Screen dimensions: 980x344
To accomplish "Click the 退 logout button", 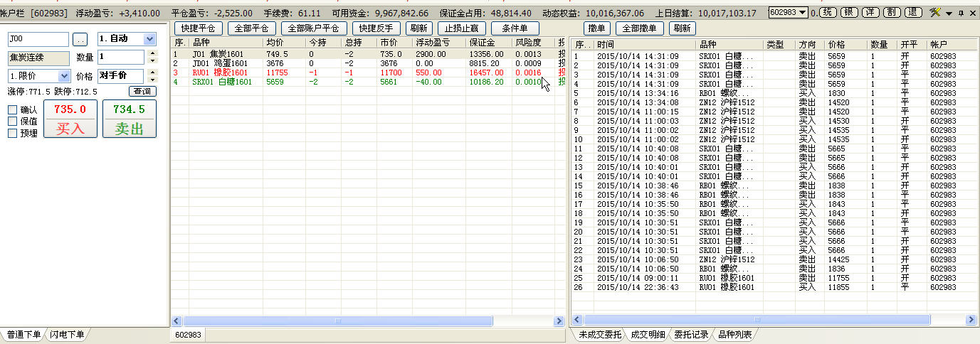I will pos(912,13).
